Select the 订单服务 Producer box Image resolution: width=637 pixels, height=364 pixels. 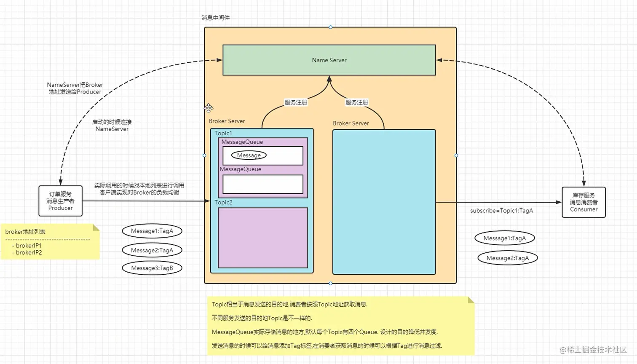pyautogui.click(x=60, y=201)
